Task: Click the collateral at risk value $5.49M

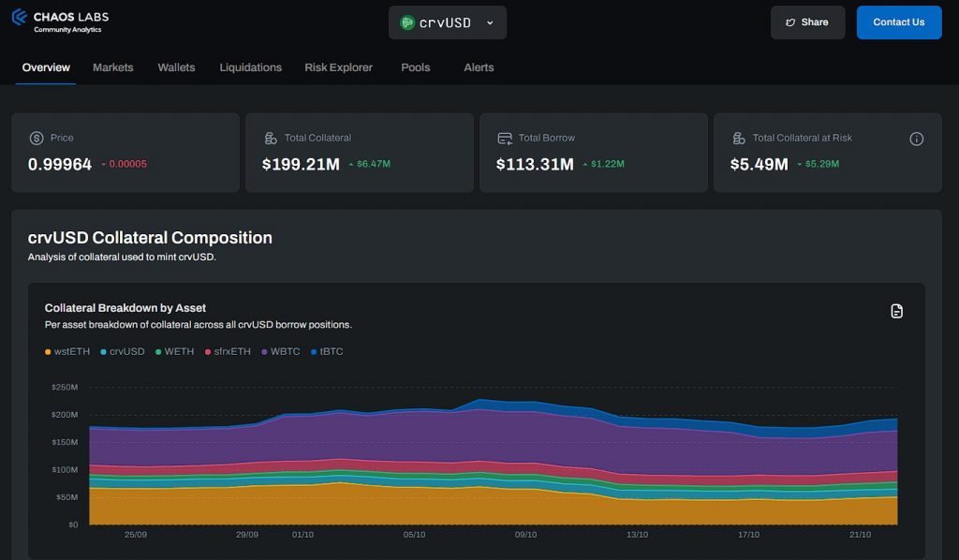Action: click(759, 165)
